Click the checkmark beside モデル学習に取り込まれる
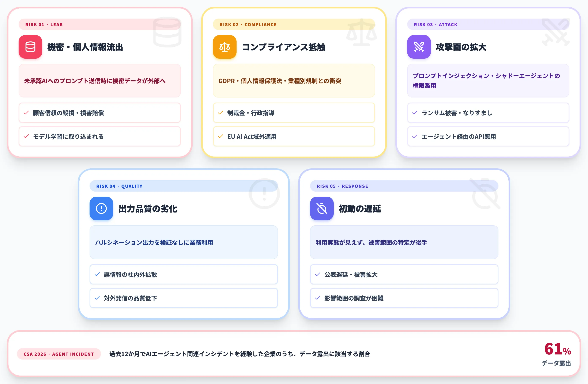This screenshot has width=588, height=384. click(x=26, y=137)
